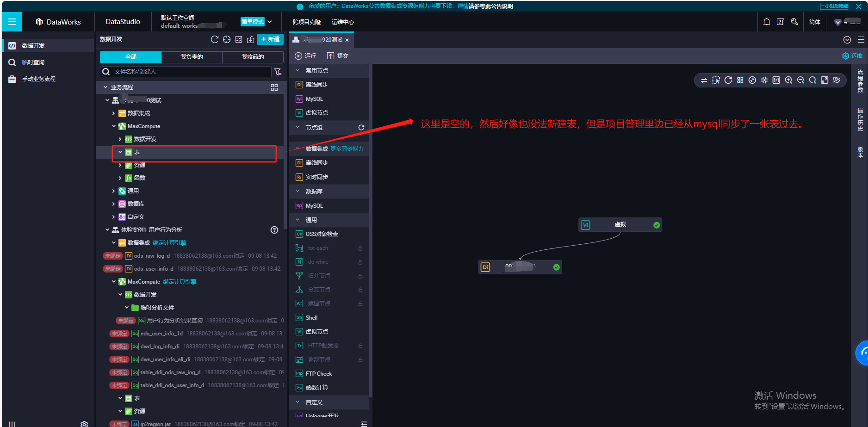Viewport: 868px width, 427px height.
Task: Refresh the 数据开发 file tree
Action: pyautogui.click(x=215, y=39)
